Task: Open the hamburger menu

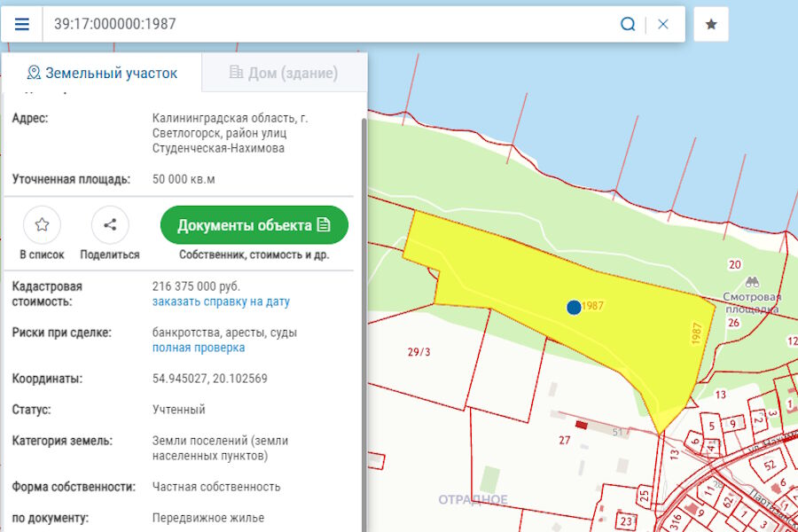Action: [x=22, y=24]
